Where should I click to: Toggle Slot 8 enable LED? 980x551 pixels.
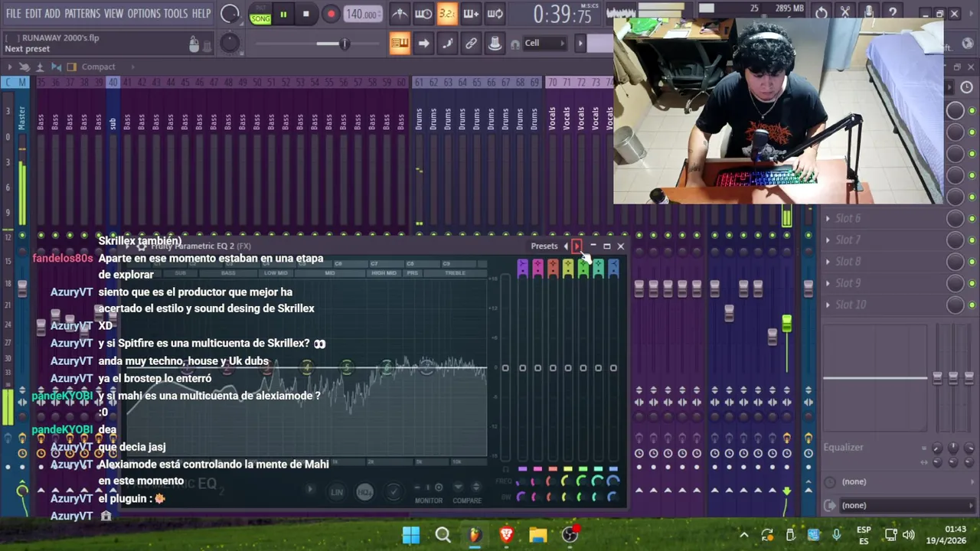972,261
